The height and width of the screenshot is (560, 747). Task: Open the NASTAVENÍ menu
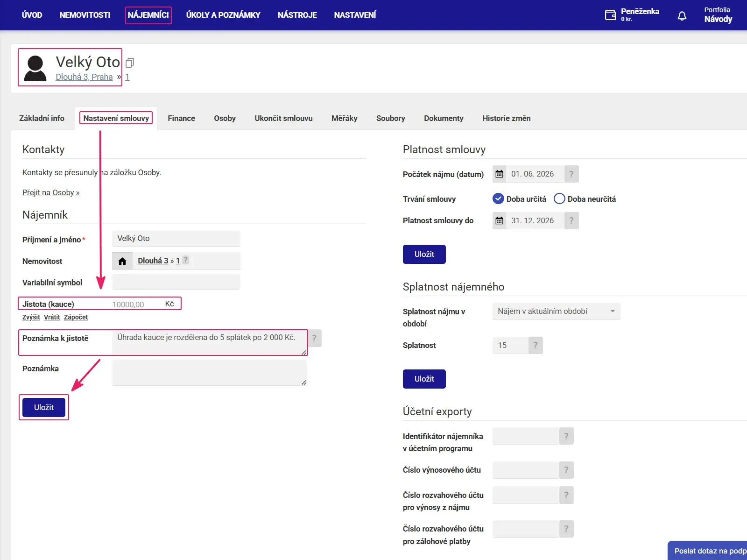pyautogui.click(x=355, y=15)
